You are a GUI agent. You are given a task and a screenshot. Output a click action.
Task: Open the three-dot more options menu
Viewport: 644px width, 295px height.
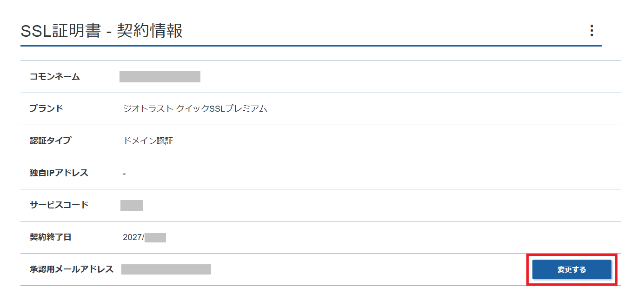[591, 31]
